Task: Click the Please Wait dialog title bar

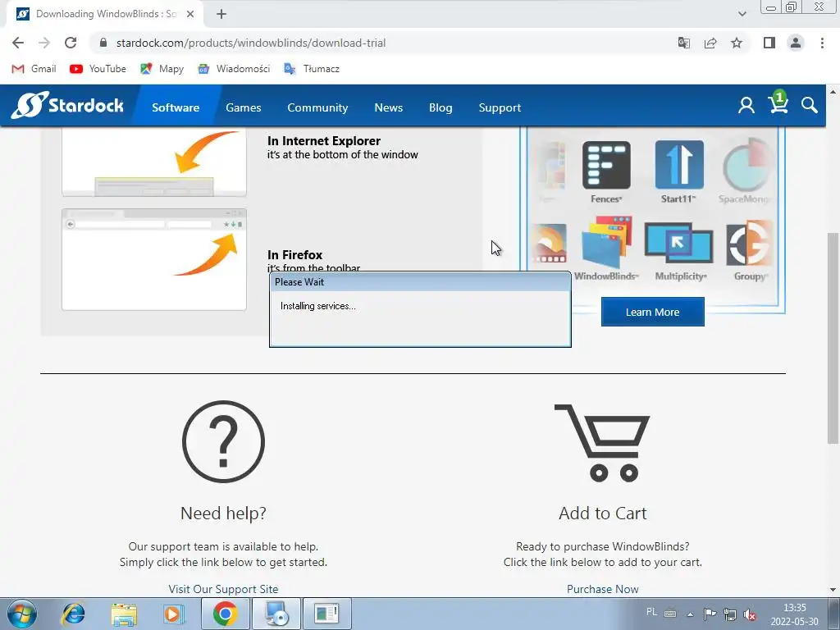Action: (x=420, y=282)
